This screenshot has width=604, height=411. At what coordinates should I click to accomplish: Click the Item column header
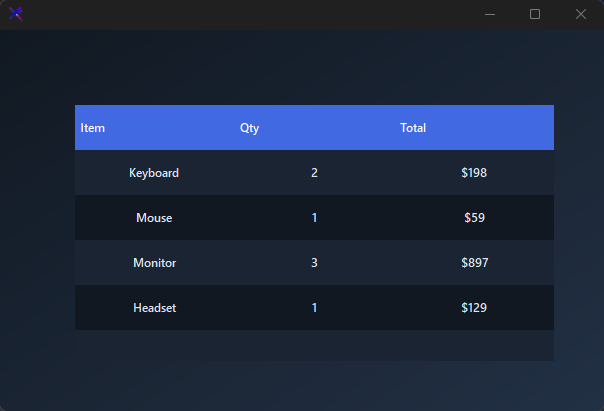(x=92, y=128)
